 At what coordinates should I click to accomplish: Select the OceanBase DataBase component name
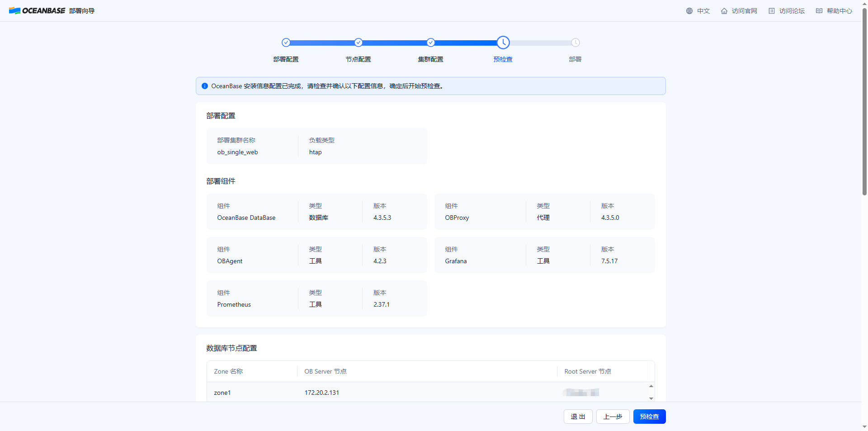pyautogui.click(x=246, y=218)
